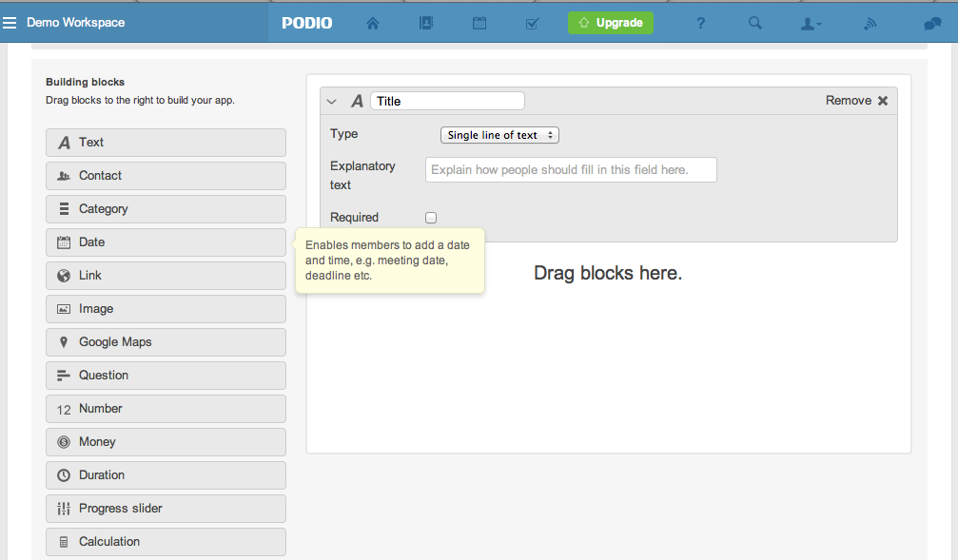Click the 'Explanatory text' label
Image resolution: width=958 pixels, height=560 pixels.
(362, 175)
